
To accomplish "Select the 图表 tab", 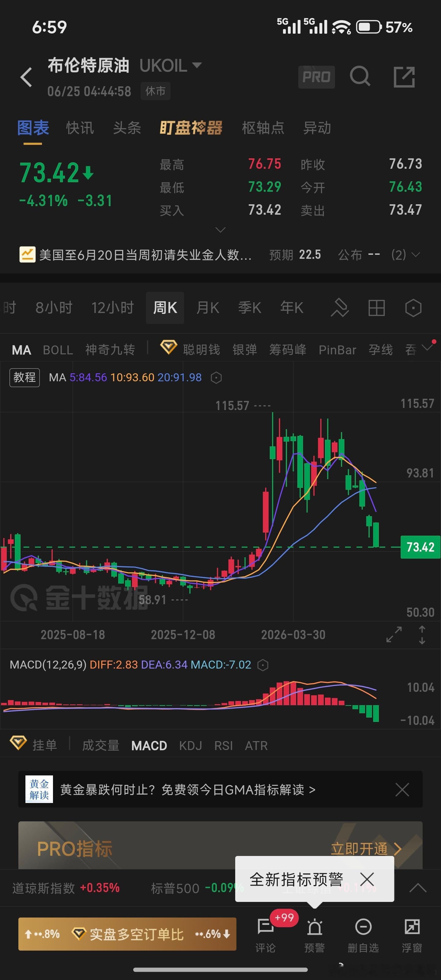I will pyautogui.click(x=33, y=128).
